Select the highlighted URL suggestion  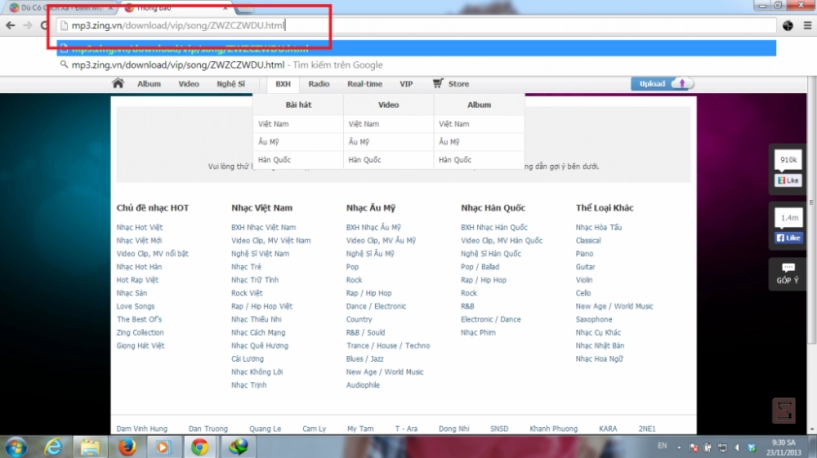pyautogui.click(x=417, y=48)
